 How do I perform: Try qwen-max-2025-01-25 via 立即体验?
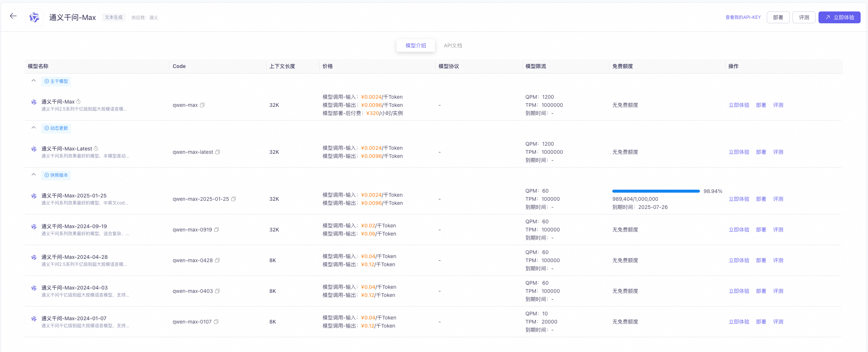[739, 199]
